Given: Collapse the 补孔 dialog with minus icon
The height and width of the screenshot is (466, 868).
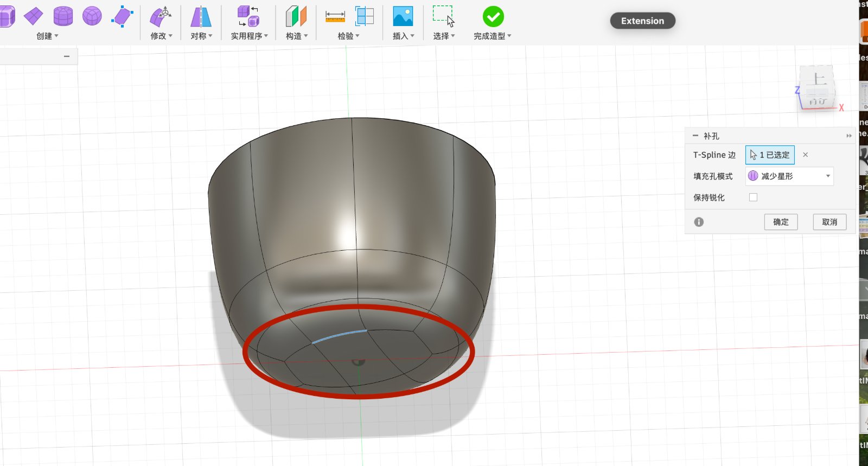Looking at the screenshot, I should (695, 136).
